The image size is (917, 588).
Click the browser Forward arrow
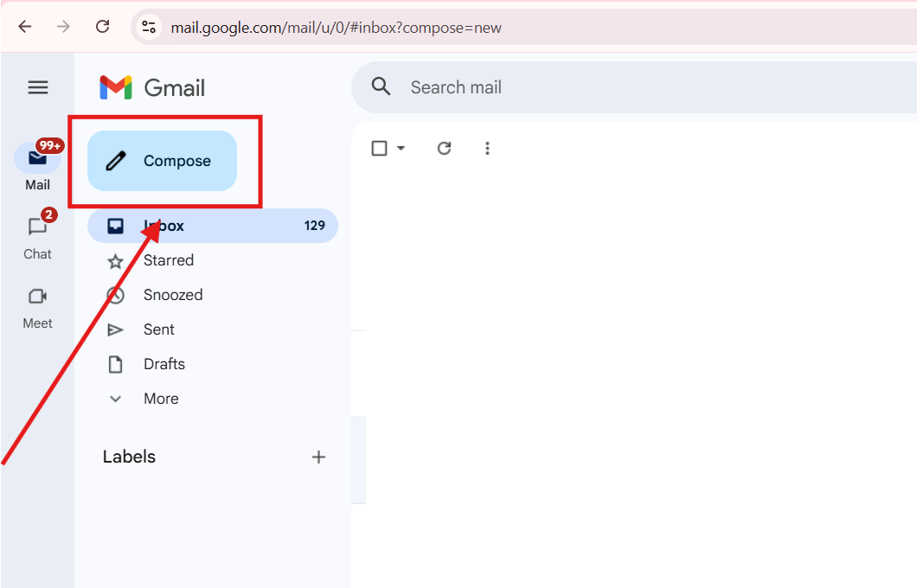[63, 26]
